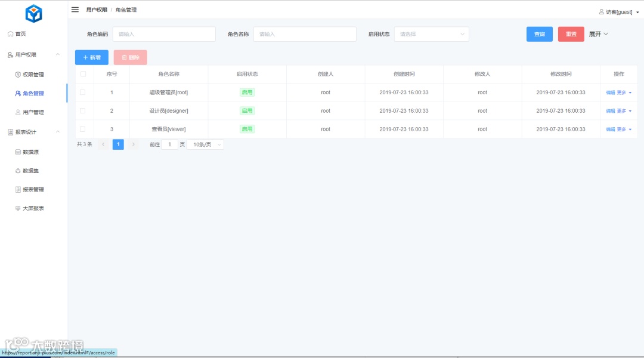Click 编辑 for 查看员[viewer] row
Screen dimensions: 644x358
[611, 129]
